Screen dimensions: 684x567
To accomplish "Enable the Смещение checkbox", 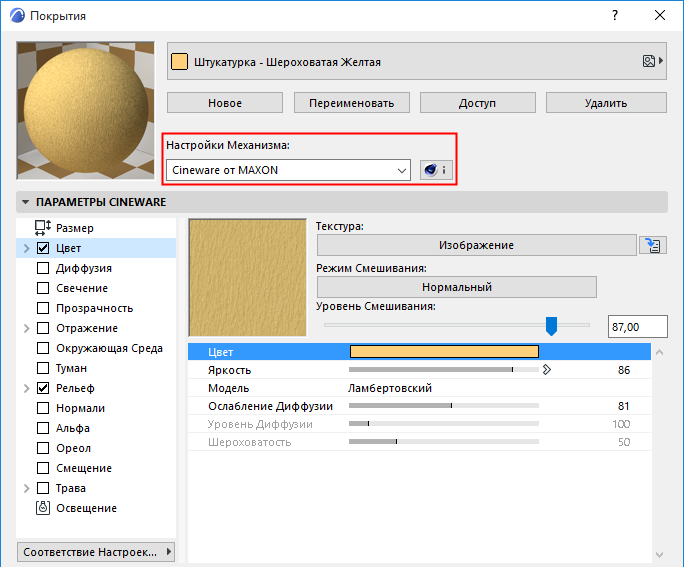I will point(43,468).
